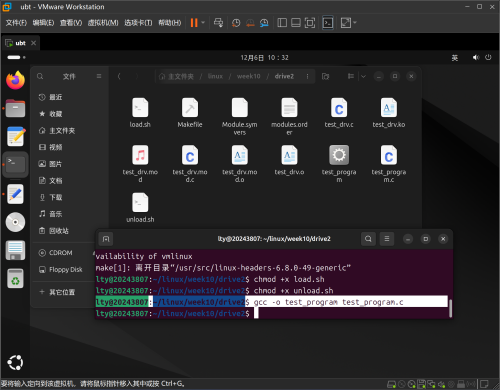500x390 pixels.
Task: Open the 选项卡(T) menu
Action: (x=138, y=23)
